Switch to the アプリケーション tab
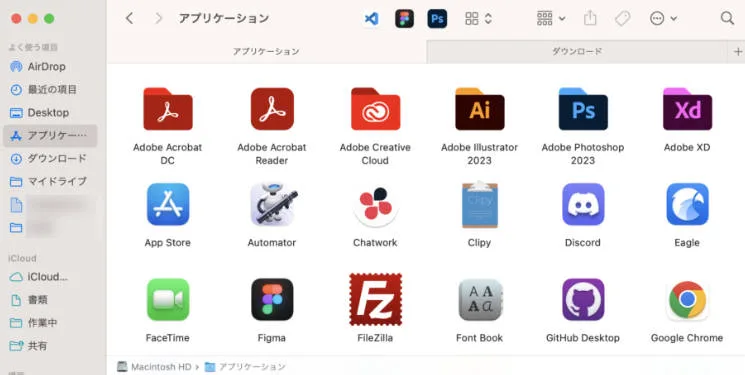 coord(266,51)
